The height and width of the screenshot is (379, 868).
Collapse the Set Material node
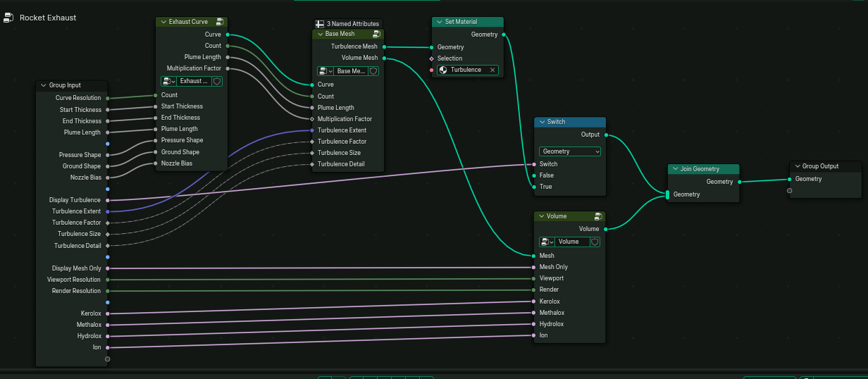pos(440,22)
